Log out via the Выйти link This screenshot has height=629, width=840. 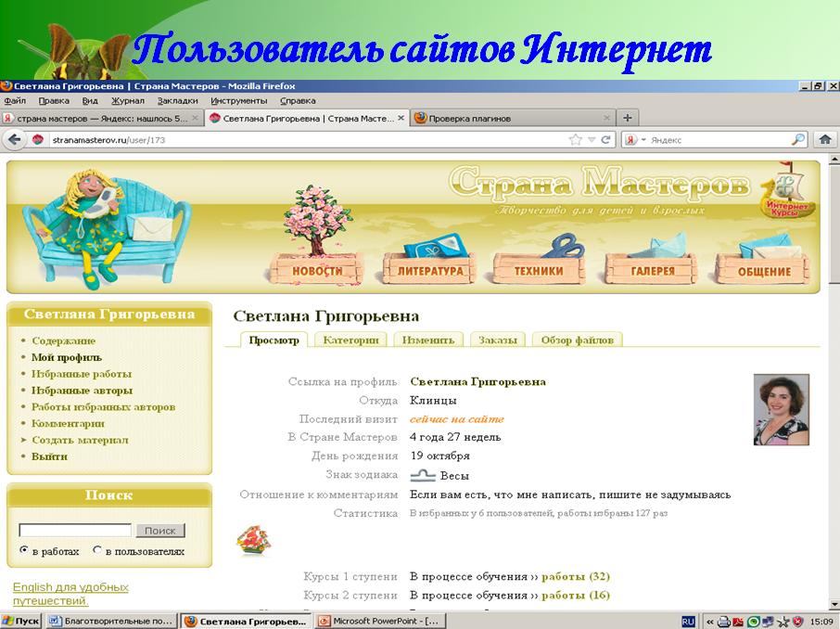coord(49,456)
